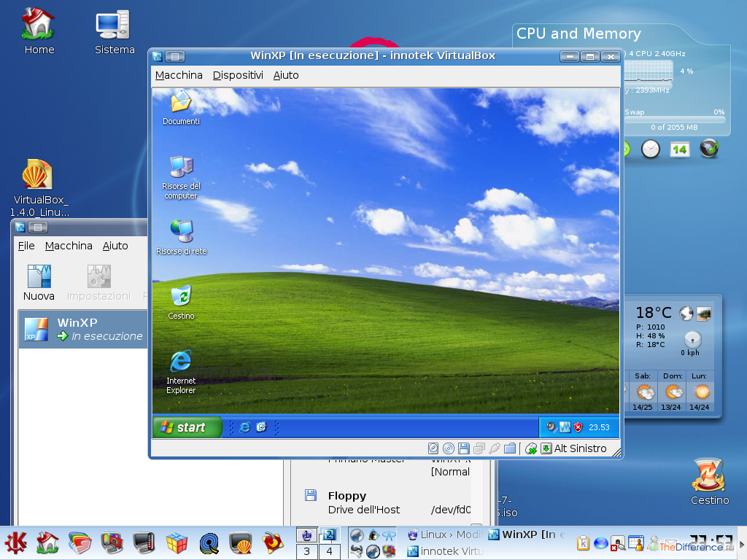Click mouse integration indicator in VirtualBox status bar

[x=531, y=448]
